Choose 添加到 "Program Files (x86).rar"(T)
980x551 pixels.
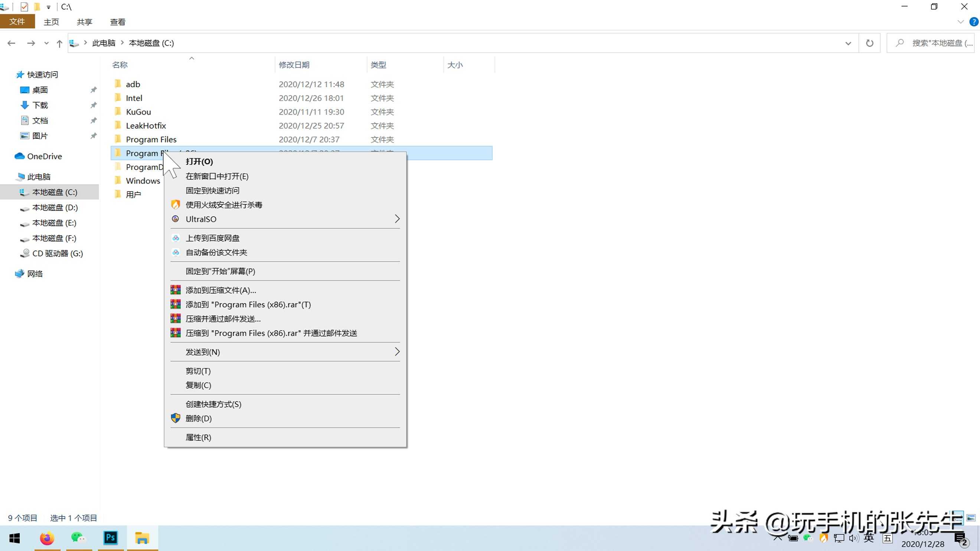pos(285,305)
